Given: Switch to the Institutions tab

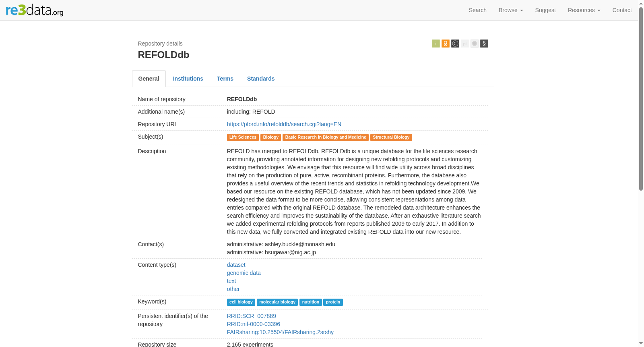Looking at the screenshot, I should pyautogui.click(x=188, y=79).
